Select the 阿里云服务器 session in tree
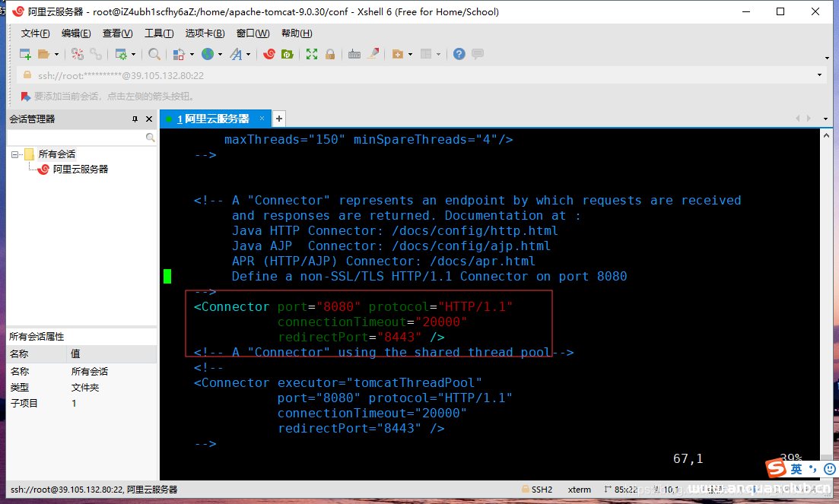 click(80, 170)
